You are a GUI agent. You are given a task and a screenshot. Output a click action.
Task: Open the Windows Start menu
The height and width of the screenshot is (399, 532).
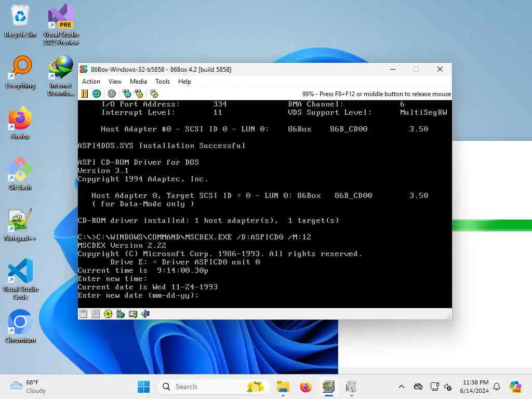tap(143, 387)
